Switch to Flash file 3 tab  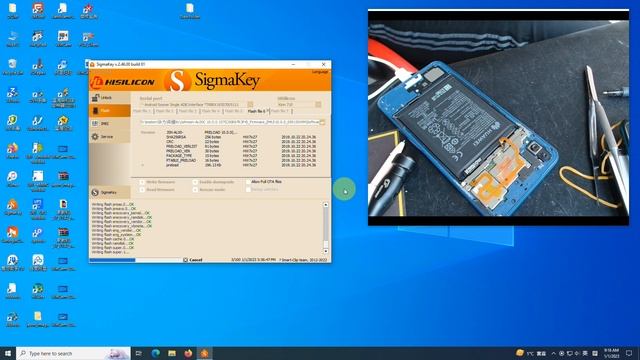(188, 111)
